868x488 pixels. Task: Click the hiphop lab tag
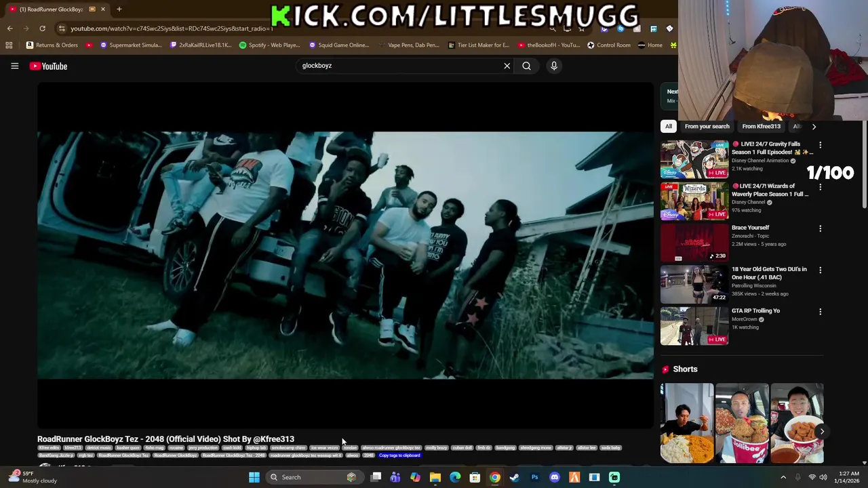click(x=256, y=448)
